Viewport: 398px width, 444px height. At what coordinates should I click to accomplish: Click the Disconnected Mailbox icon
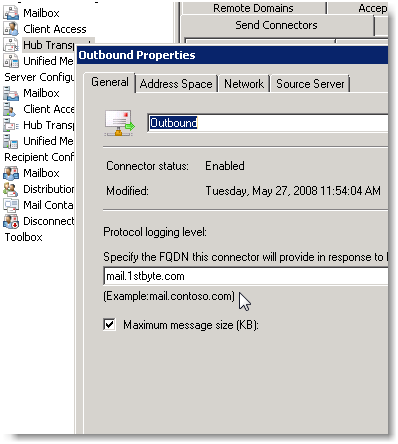pyautogui.click(x=11, y=221)
